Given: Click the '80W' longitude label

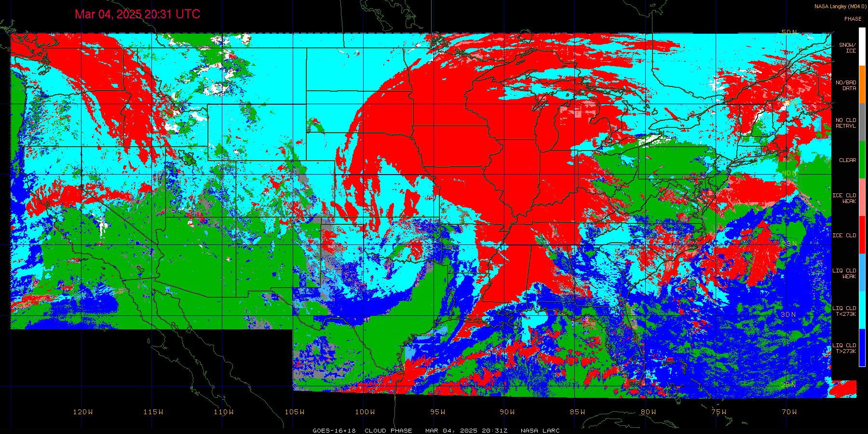Looking at the screenshot, I should click(x=649, y=412).
